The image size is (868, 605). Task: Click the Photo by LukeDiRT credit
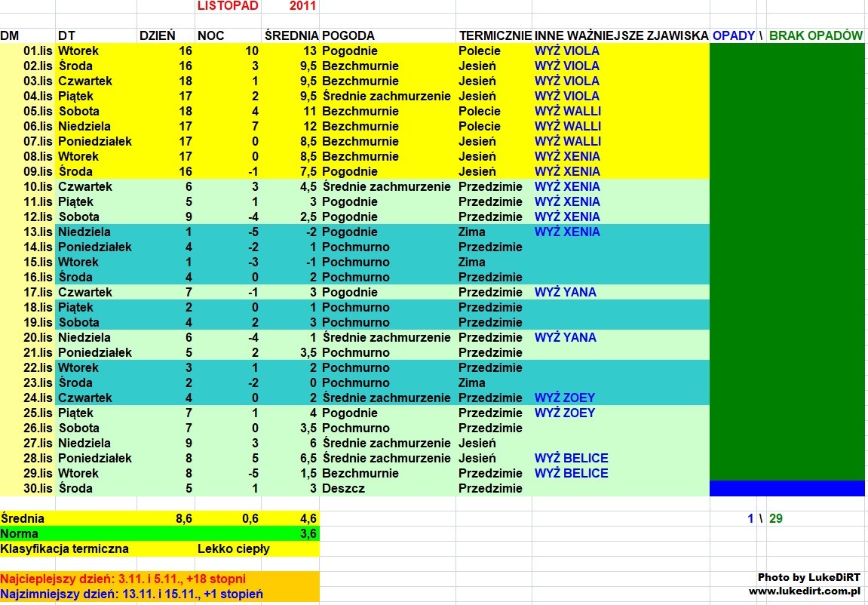pos(808,577)
